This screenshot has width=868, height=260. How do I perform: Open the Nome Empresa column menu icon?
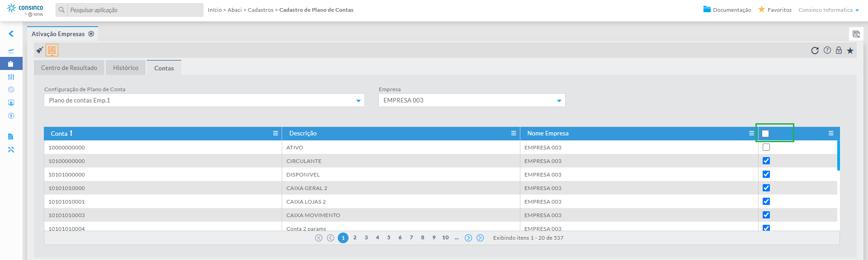point(751,133)
